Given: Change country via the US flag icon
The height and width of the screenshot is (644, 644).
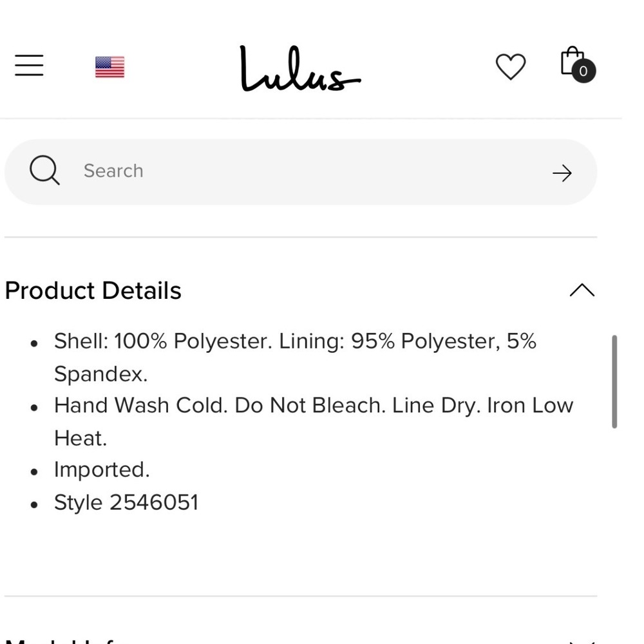Looking at the screenshot, I should coord(109,66).
